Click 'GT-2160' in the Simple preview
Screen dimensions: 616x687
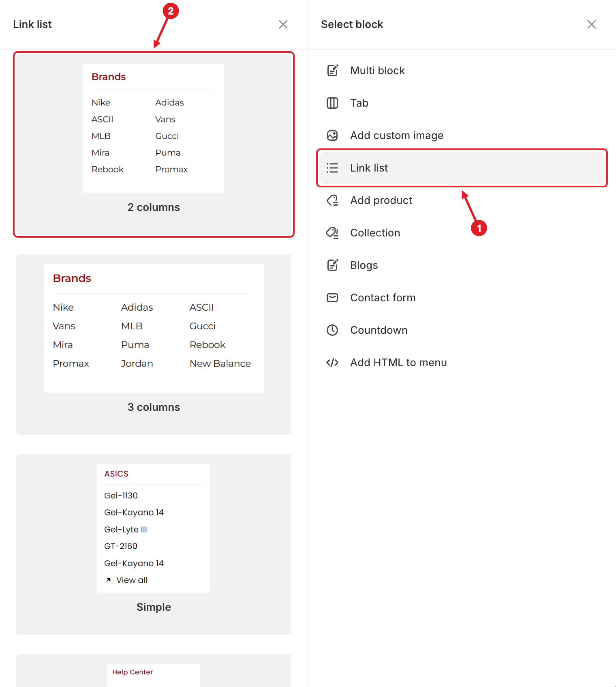pos(121,546)
